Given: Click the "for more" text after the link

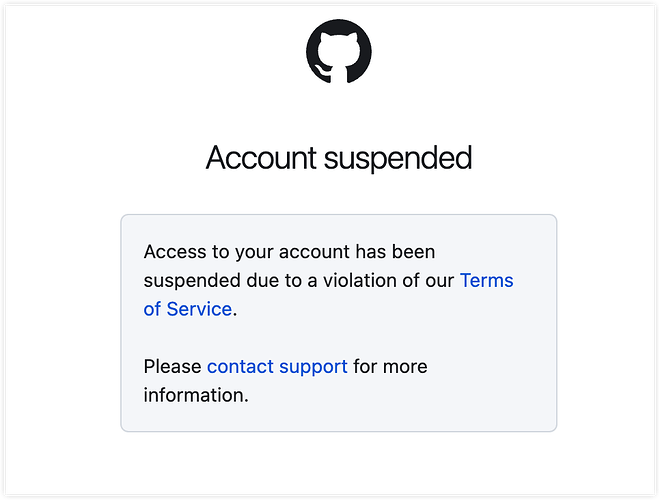Looking at the screenshot, I should point(390,367).
